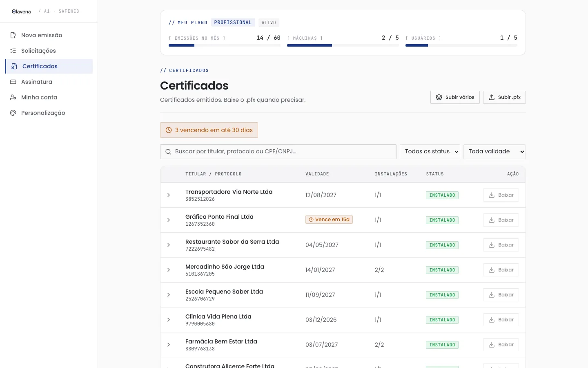Click the Minha conta user icon
This screenshot has width=588, height=368.
click(13, 97)
